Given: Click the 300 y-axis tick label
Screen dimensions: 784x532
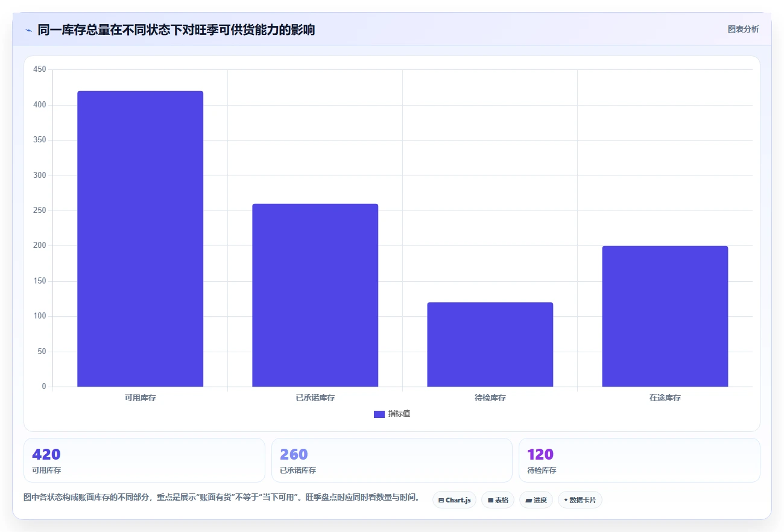Looking at the screenshot, I should (x=40, y=176).
